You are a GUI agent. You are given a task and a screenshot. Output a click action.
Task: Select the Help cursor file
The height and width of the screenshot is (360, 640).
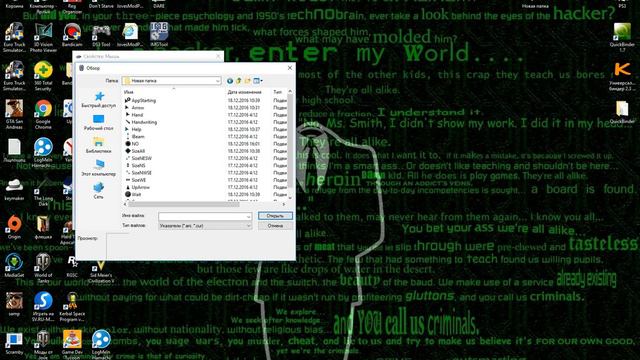point(133,129)
